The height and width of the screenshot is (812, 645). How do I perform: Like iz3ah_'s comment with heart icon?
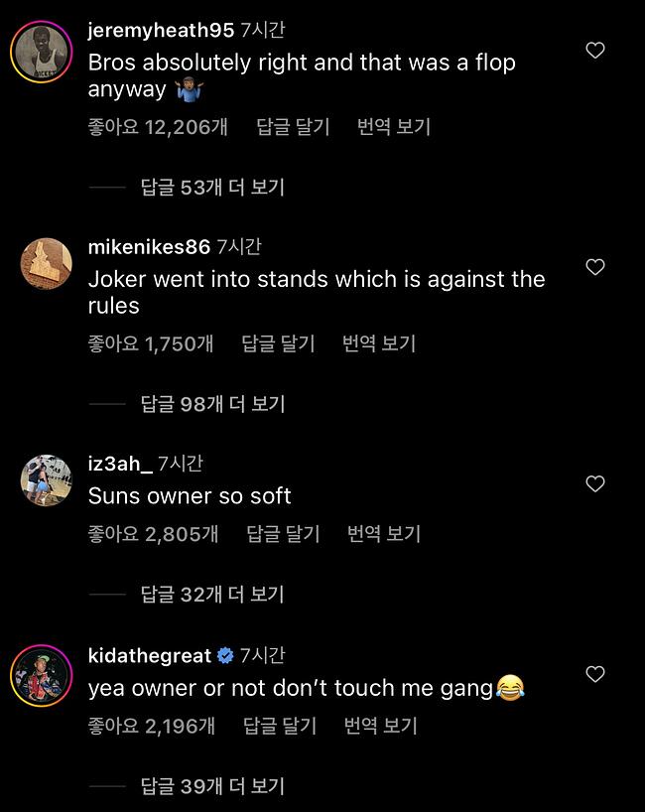point(595,484)
